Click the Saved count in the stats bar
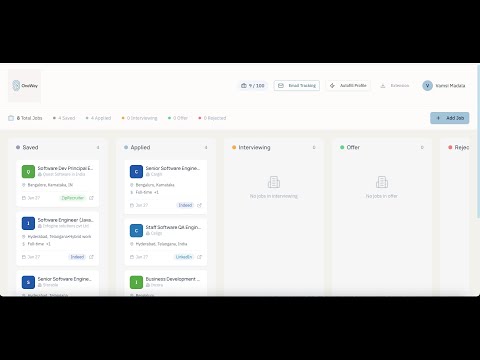This screenshot has height=360, width=480. 64,118
